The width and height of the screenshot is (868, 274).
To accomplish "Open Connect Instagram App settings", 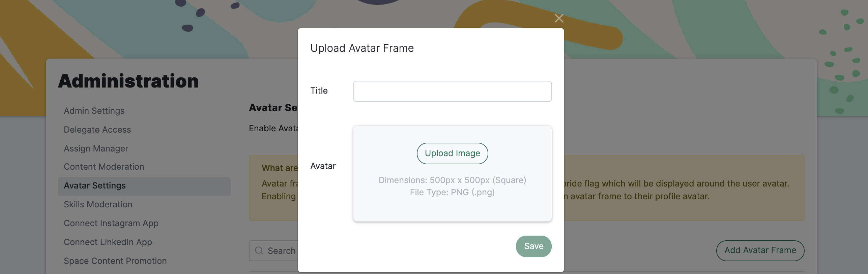I will [x=111, y=223].
